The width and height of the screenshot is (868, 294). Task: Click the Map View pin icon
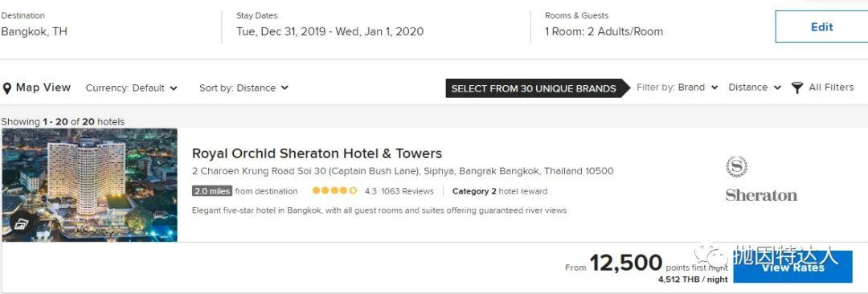tap(7, 88)
